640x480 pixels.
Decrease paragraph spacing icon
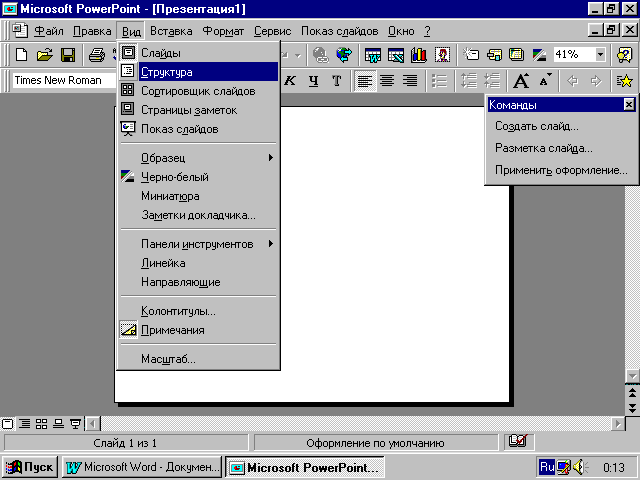coord(492,81)
